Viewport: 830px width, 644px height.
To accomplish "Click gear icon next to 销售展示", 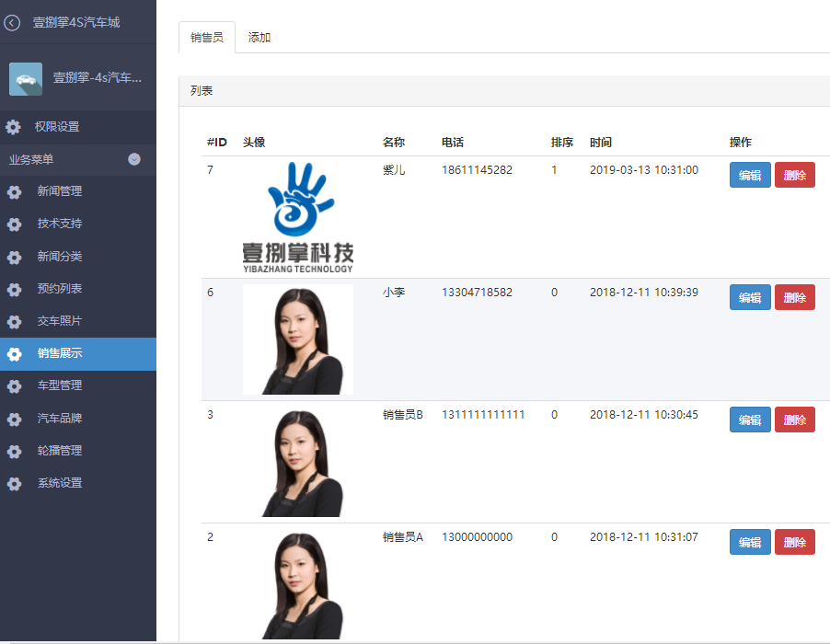I will coord(15,353).
